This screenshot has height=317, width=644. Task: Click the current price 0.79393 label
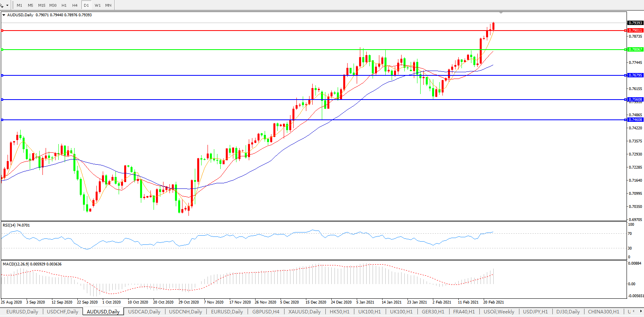pyautogui.click(x=635, y=23)
